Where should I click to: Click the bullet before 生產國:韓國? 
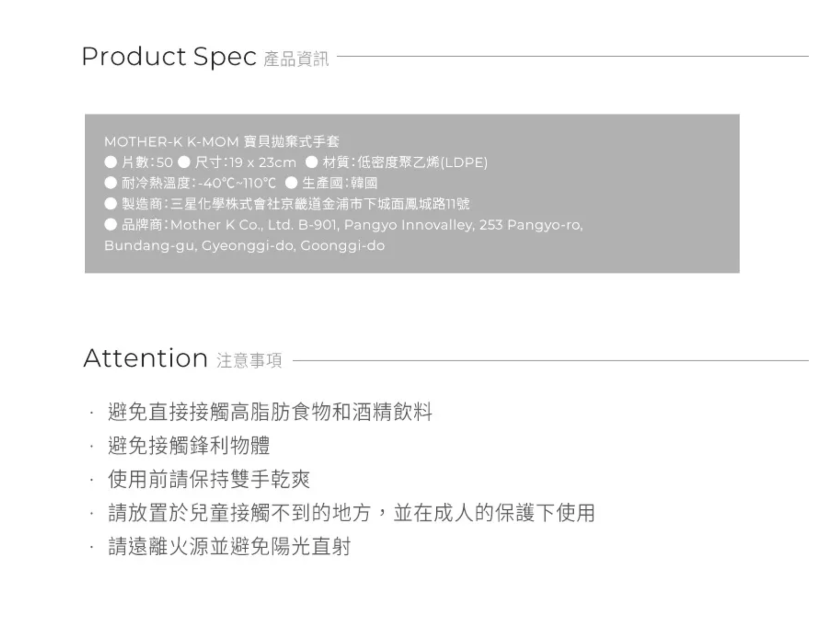(x=292, y=183)
